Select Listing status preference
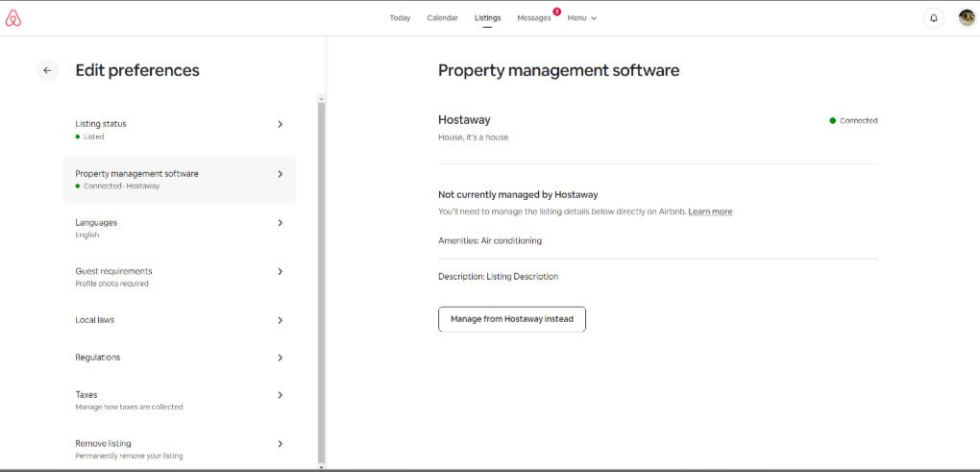The image size is (980, 472). click(180, 130)
